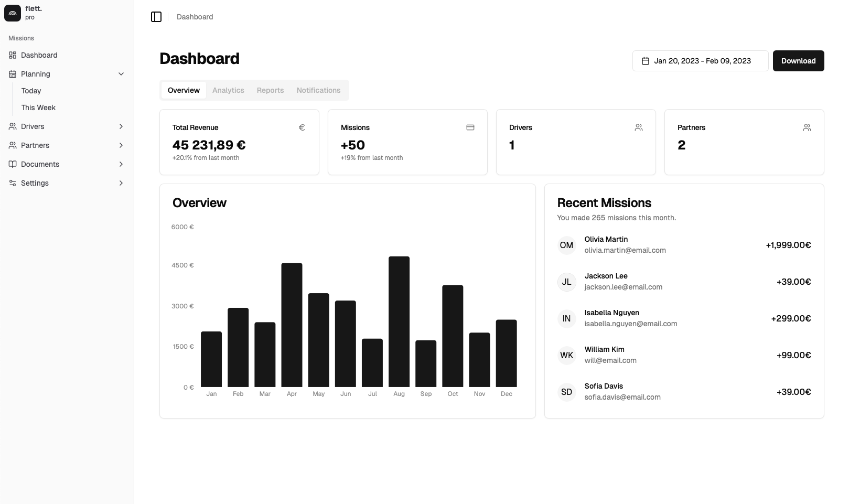Click the sidebar collapse icon near breadcrumb

156,16
